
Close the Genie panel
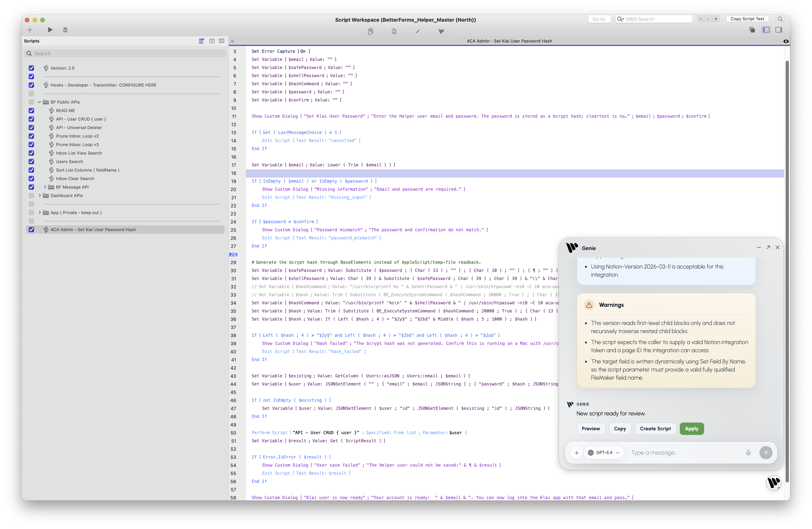coord(778,247)
